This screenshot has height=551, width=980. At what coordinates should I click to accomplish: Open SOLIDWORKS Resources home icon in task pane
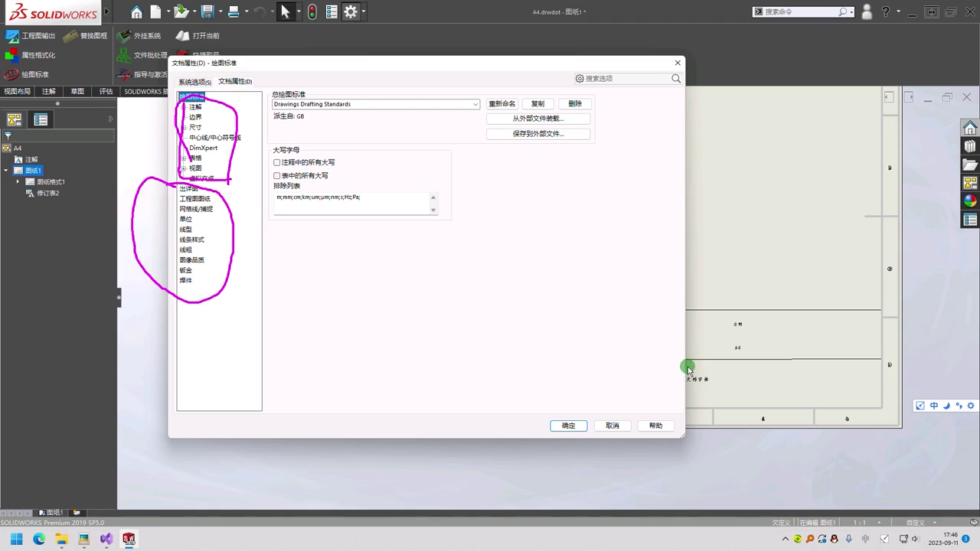970,127
